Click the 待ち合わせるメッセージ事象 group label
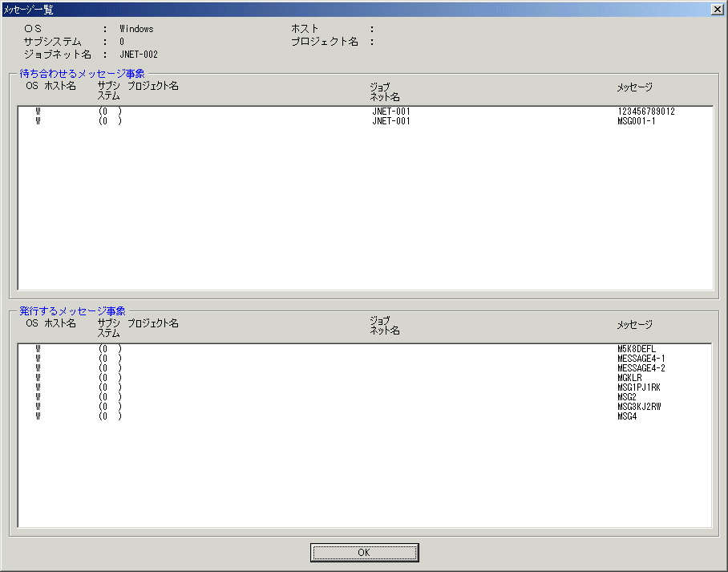The height and width of the screenshot is (572, 728). (82, 74)
